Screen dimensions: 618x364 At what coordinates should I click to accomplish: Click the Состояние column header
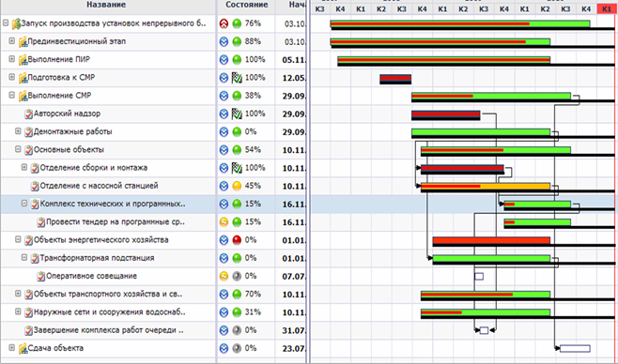click(246, 5)
